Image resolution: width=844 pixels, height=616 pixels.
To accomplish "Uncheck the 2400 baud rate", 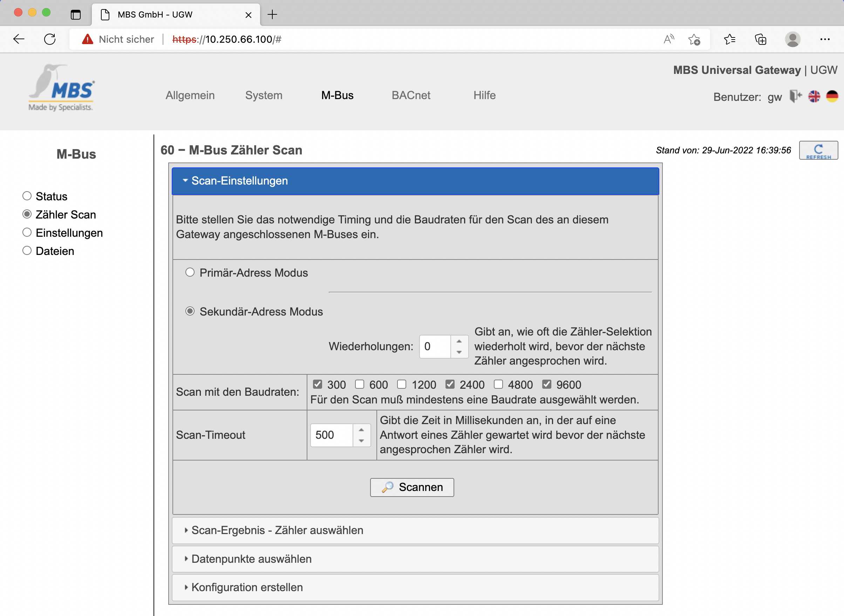I will point(450,384).
